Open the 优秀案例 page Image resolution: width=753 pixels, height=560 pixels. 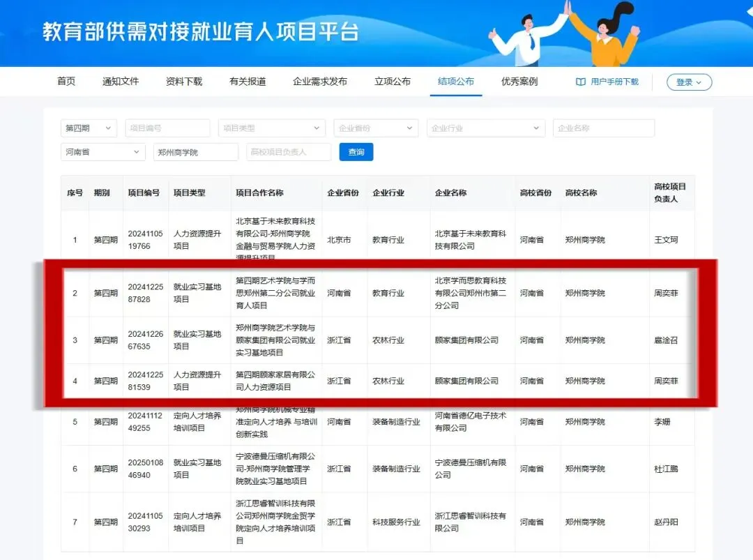519,81
